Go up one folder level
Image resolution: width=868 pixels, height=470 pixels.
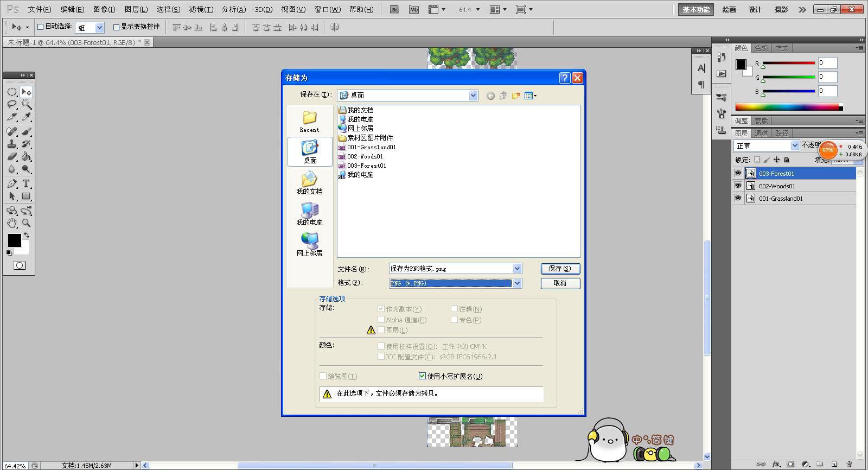[x=503, y=96]
